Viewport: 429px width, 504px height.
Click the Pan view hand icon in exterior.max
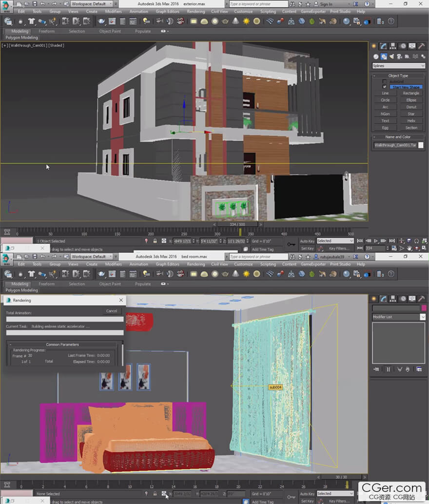point(409,248)
